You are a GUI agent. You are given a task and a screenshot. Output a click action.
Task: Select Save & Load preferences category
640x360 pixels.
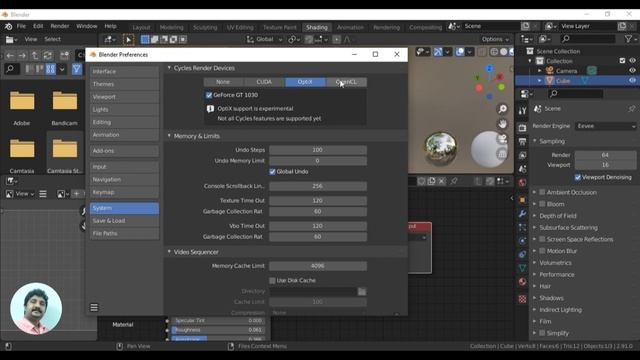[x=124, y=221]
